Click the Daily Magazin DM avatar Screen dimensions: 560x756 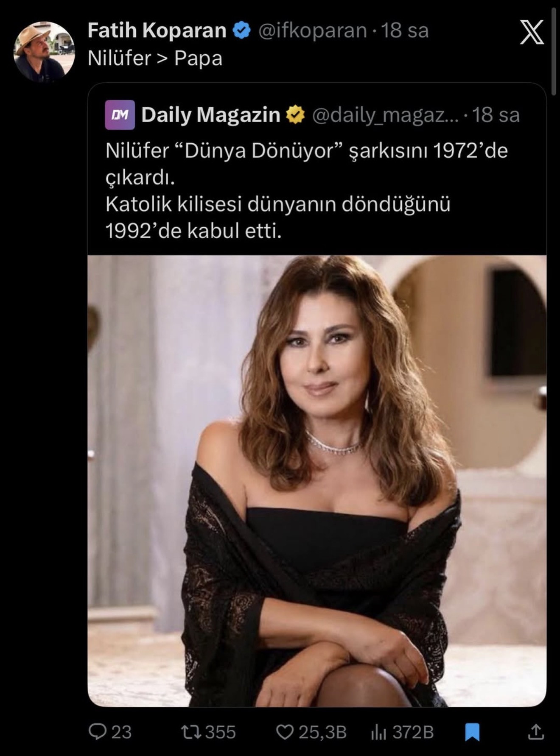pos(120,114)
